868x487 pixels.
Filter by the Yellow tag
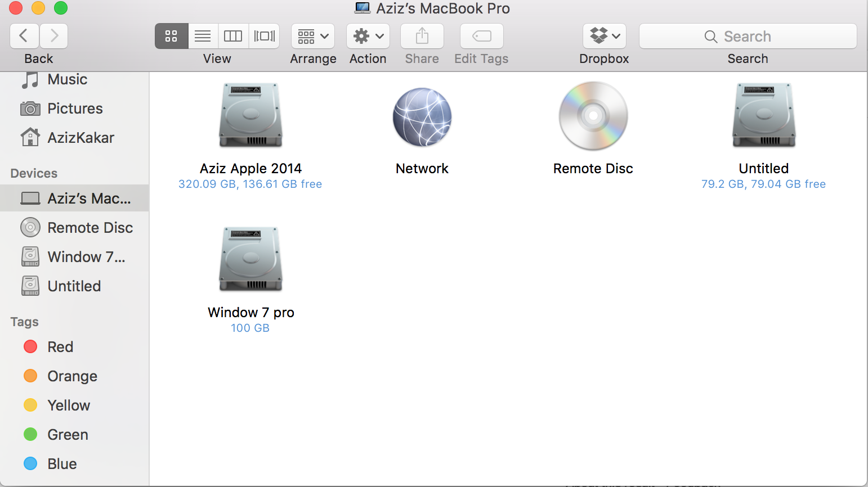[x=74, y=405]
